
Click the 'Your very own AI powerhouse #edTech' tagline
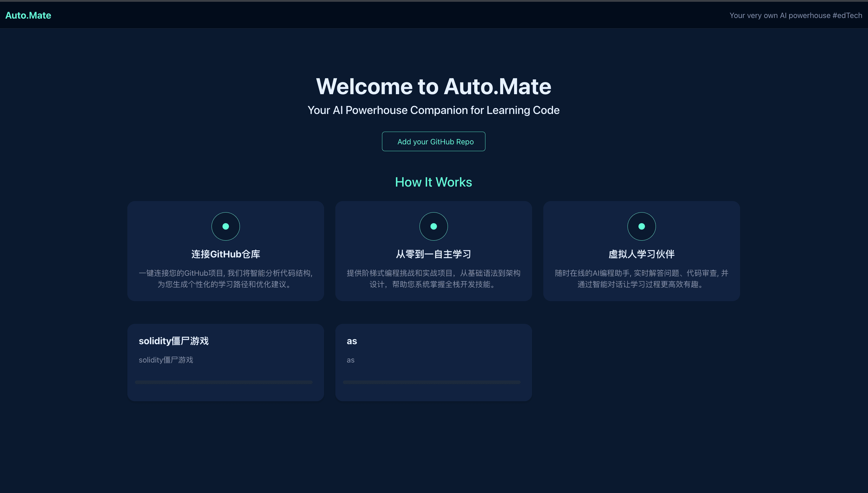click(x=796, y=15)
